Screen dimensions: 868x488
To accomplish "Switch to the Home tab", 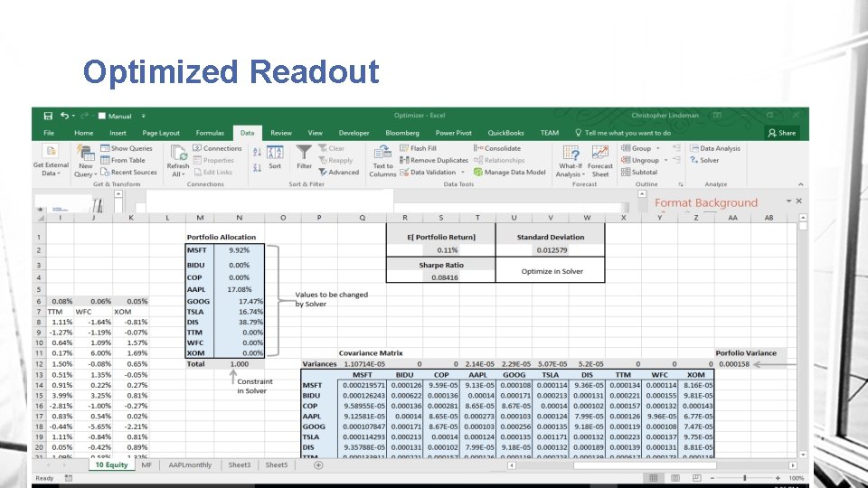I will point(83,133).
